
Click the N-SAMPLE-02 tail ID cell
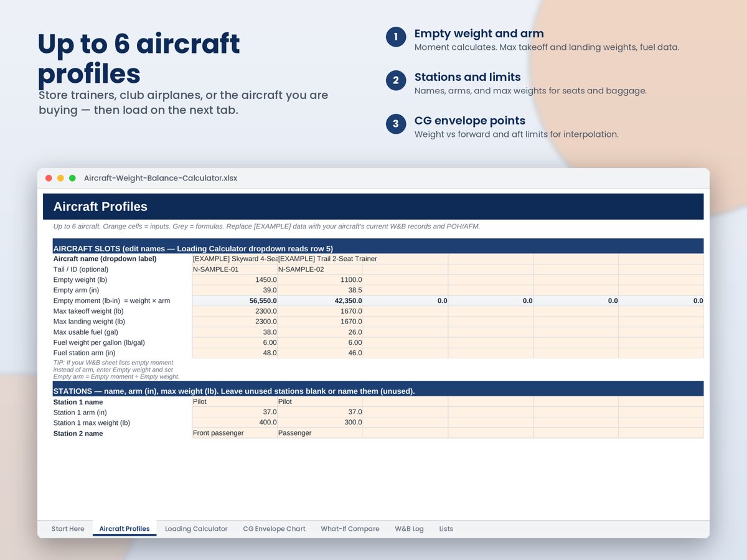click(x=320, y=269)
